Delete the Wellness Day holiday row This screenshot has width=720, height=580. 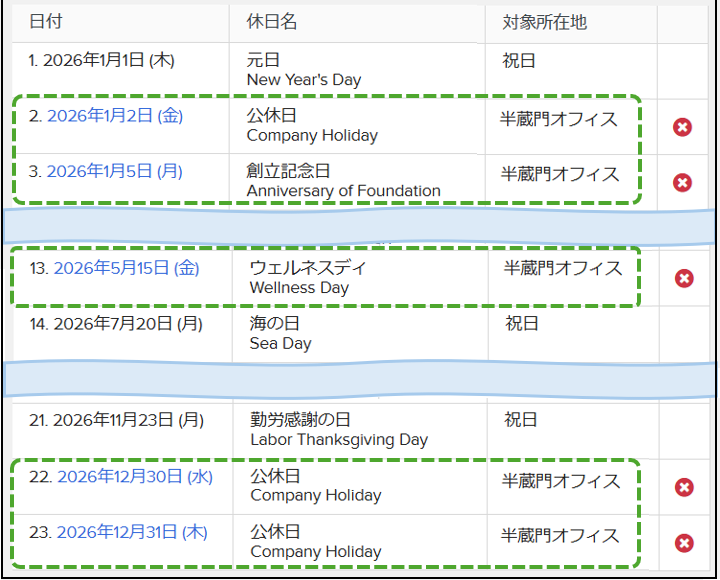click(684, 278)
